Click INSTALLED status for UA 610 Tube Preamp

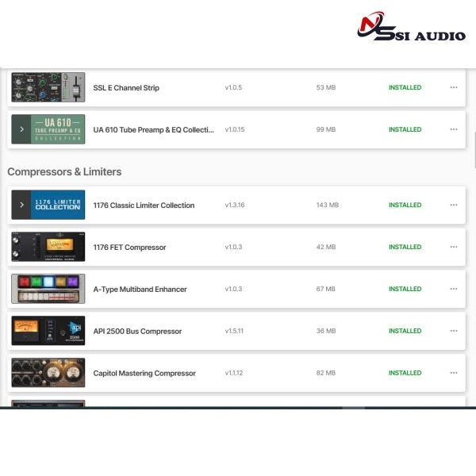[405, 129]
